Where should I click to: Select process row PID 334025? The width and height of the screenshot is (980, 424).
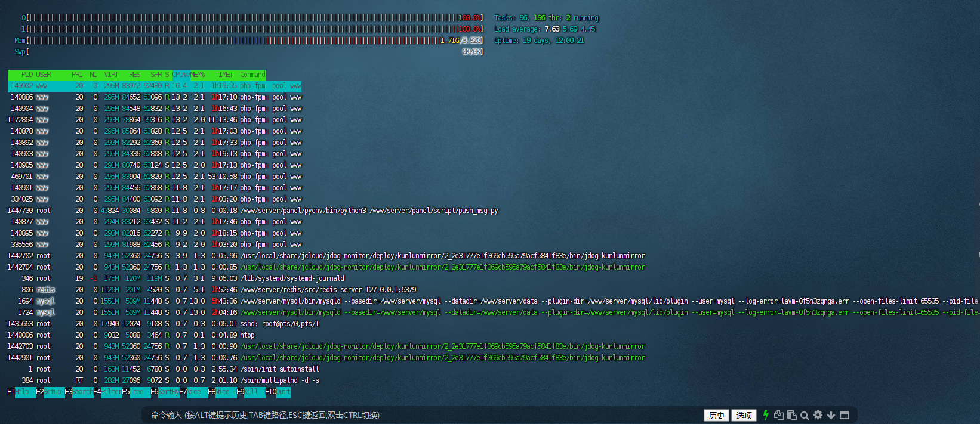(x=155, y=199)
